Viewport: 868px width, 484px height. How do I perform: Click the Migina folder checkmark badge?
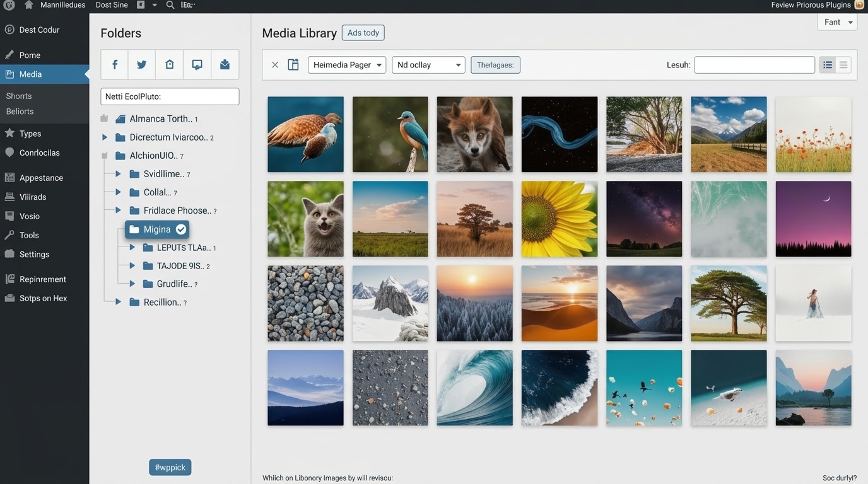[181, 229]
